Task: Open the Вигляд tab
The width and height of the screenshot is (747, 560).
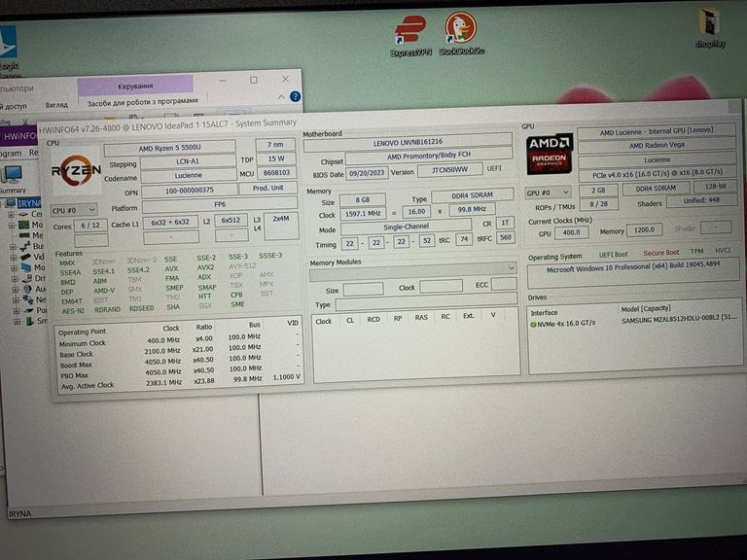Action: pos(56,104)
